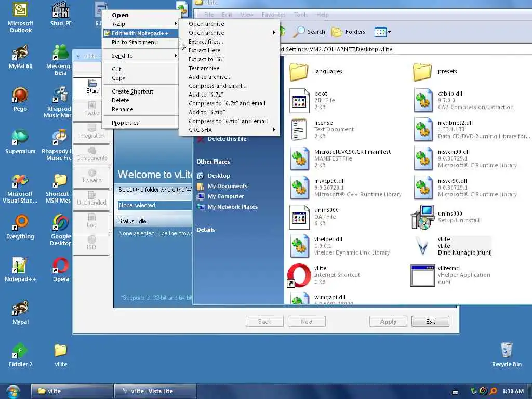Expand CRC SHA submenu

pos(229,130)
